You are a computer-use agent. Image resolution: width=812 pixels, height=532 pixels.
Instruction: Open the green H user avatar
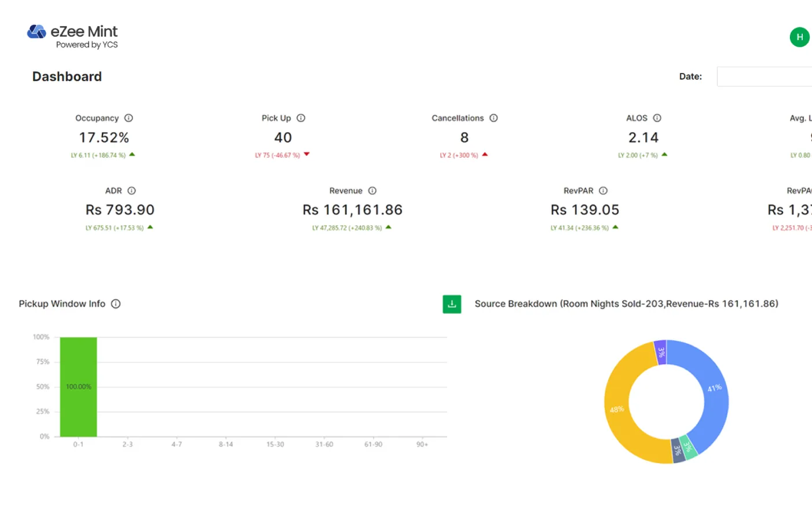click(x=799, y=37)
